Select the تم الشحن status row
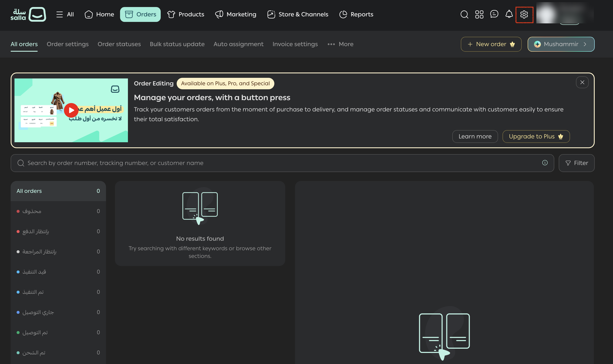The image size is (613, 364). click(x=58, y=353)
